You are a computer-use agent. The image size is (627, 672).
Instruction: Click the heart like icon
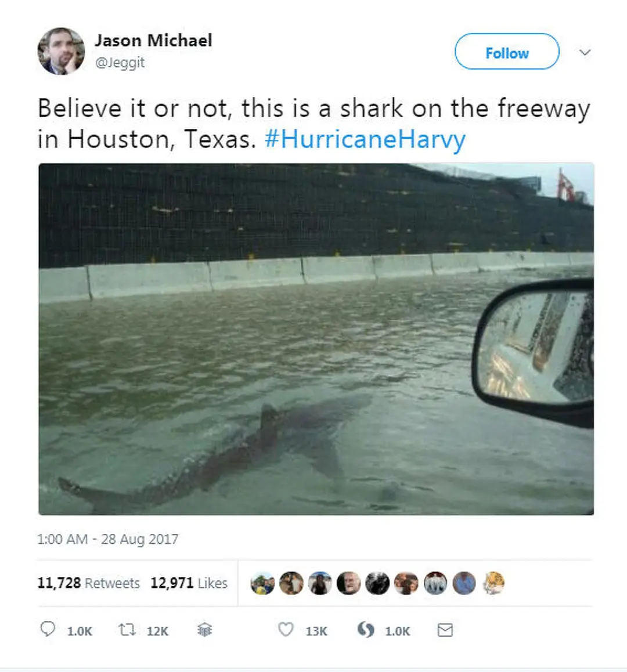286,629
